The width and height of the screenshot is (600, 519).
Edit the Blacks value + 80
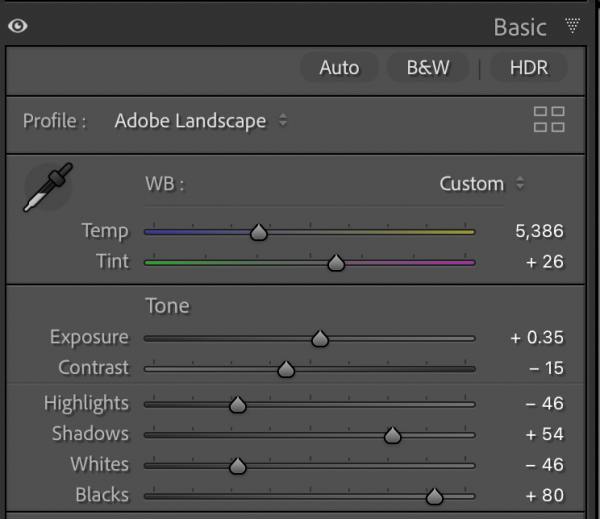coord(545,495)
